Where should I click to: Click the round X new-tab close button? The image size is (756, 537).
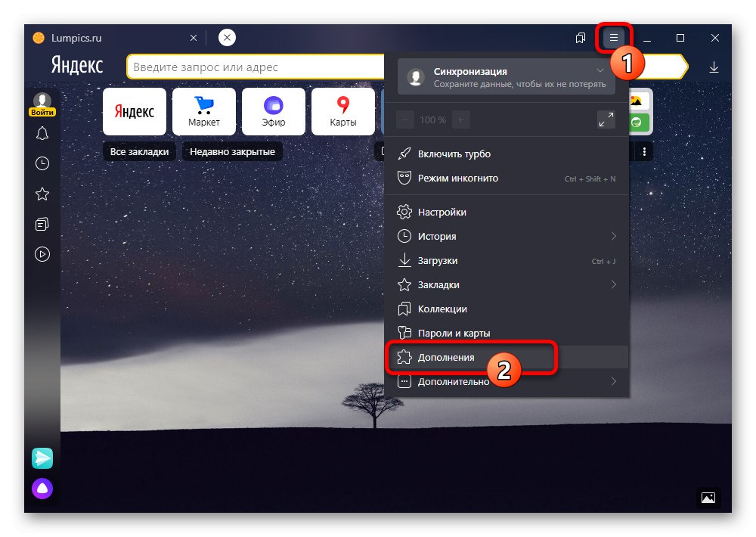(227, 37)
